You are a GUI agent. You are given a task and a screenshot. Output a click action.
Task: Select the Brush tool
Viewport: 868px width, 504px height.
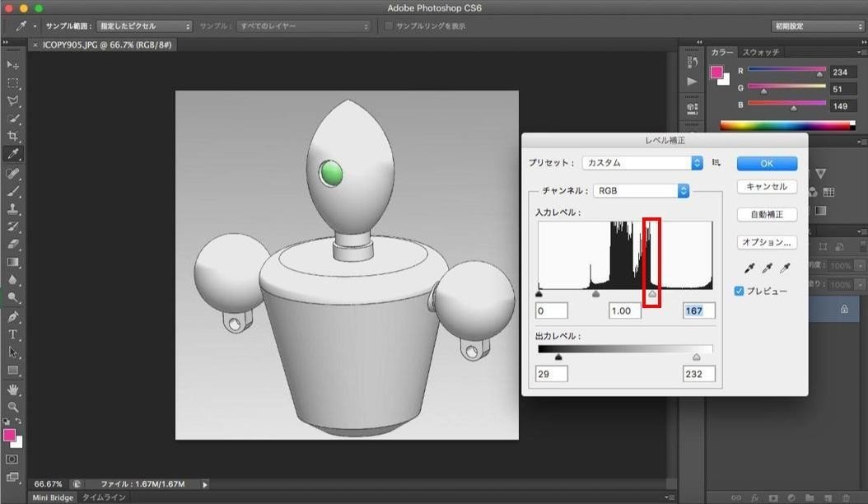pos(12,191)
